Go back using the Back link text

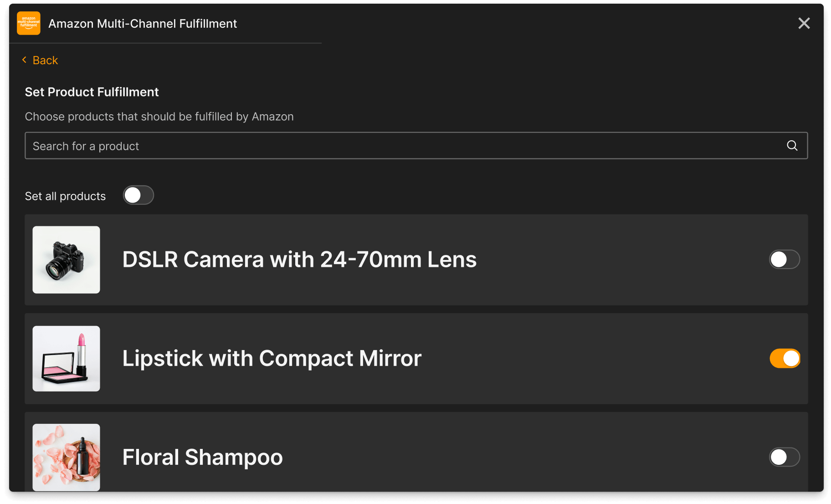45,61
